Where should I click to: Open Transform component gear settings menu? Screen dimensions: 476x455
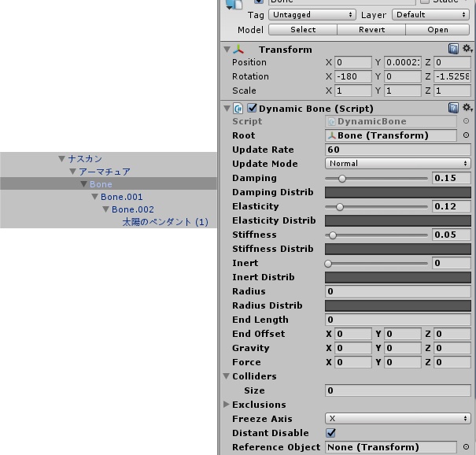pos(467,49)
